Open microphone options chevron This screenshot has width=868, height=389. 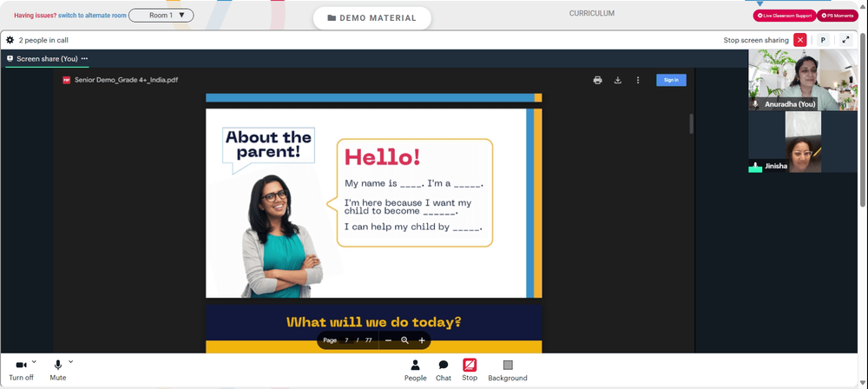coord(70,362)
